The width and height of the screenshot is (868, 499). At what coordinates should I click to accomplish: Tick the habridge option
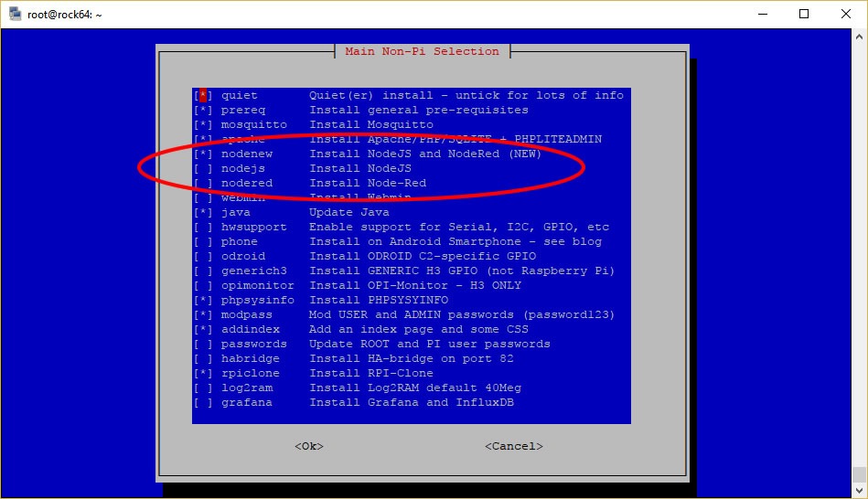(x=203, y=358)
